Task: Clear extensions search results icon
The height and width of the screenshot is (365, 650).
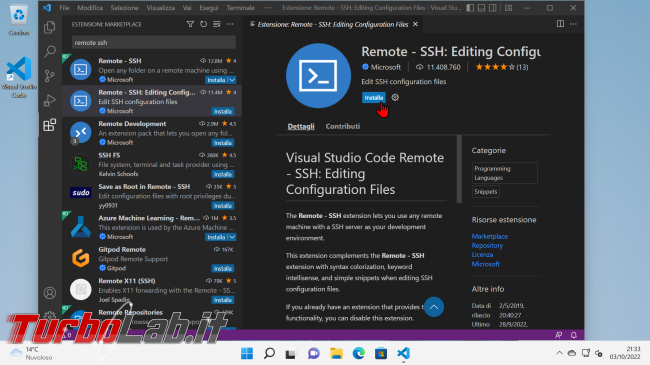Action: point(217,24)
